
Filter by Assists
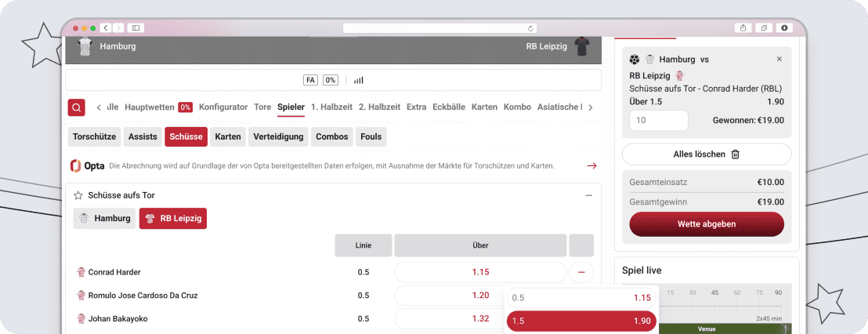[143, 136]
